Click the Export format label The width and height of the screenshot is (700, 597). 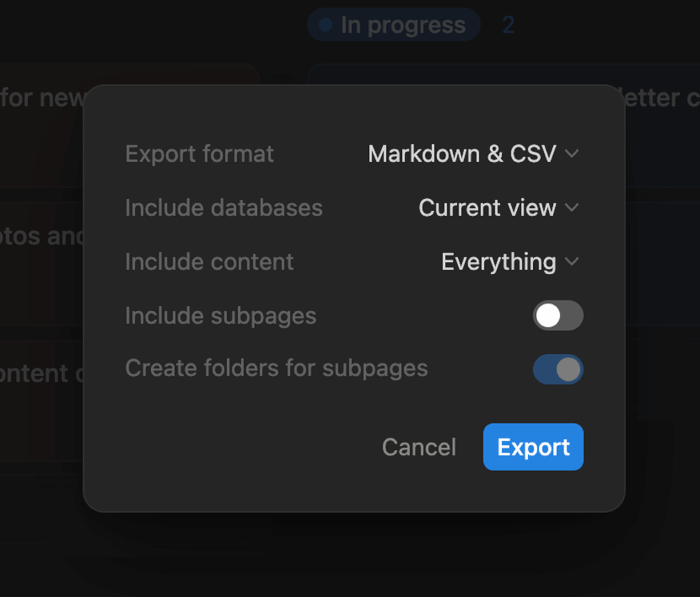pyautogui.click(x=199, y=154)
